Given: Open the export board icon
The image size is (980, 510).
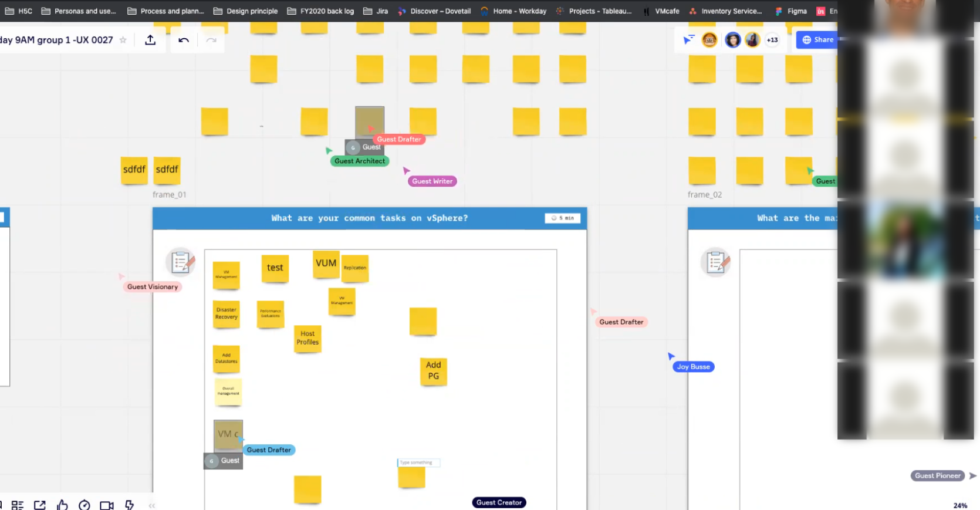Looking at the screenshot, I should click(x=150, y=40).
